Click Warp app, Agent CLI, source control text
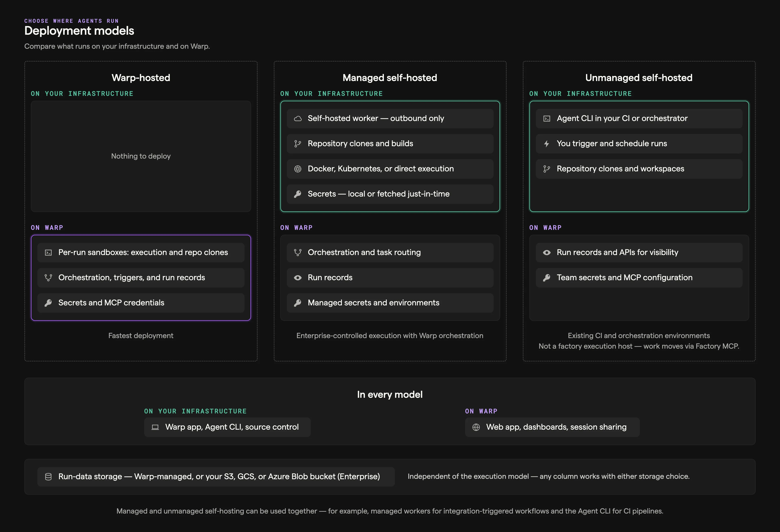Screen dimensions: 780x532 pyautogui.click(x=232, y=427)
